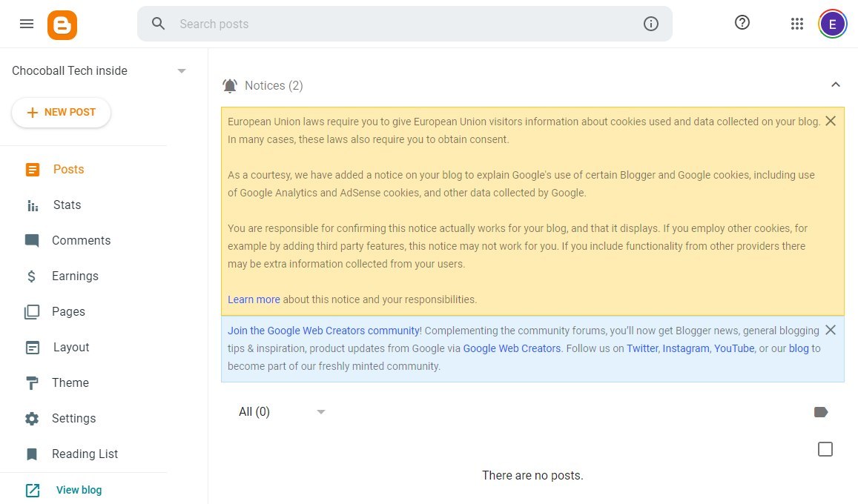Open the Twitter link
The height and width of the screenshot is (504, 858).
point(642,349)
